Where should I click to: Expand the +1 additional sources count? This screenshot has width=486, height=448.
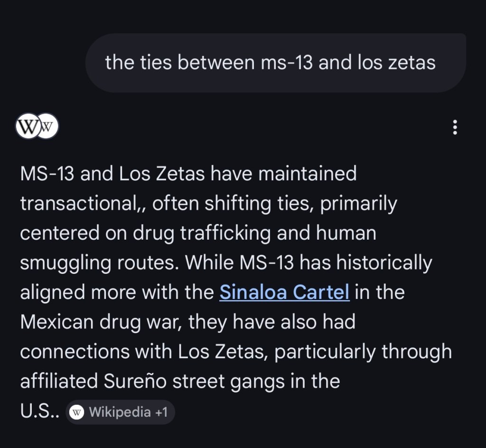(x=161, y=412)
